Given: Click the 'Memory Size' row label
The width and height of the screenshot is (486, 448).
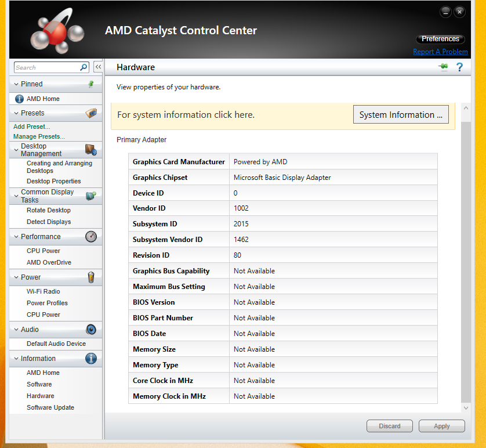Looking at the screenshot, I should 154,349.
